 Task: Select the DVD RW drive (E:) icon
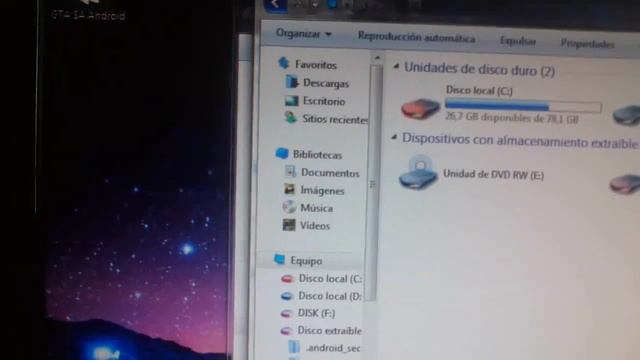click(x=418, y=172)
